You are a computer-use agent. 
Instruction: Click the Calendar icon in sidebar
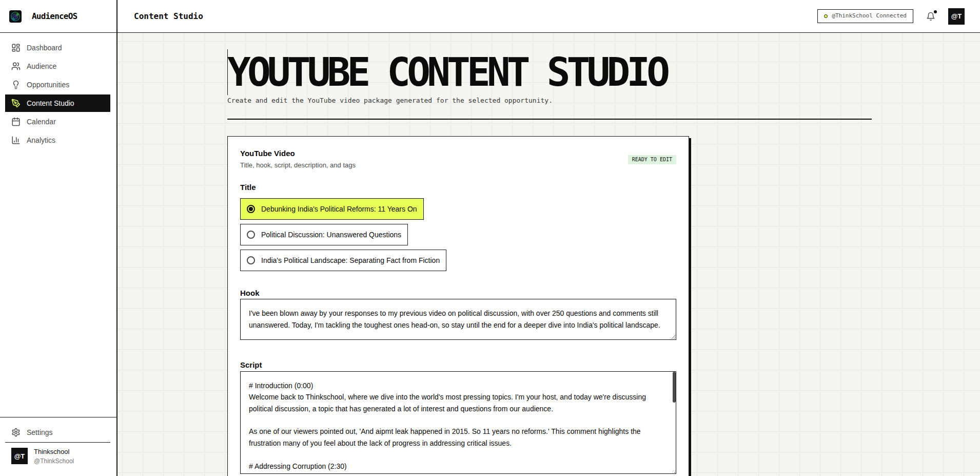[x=16, y=122]
